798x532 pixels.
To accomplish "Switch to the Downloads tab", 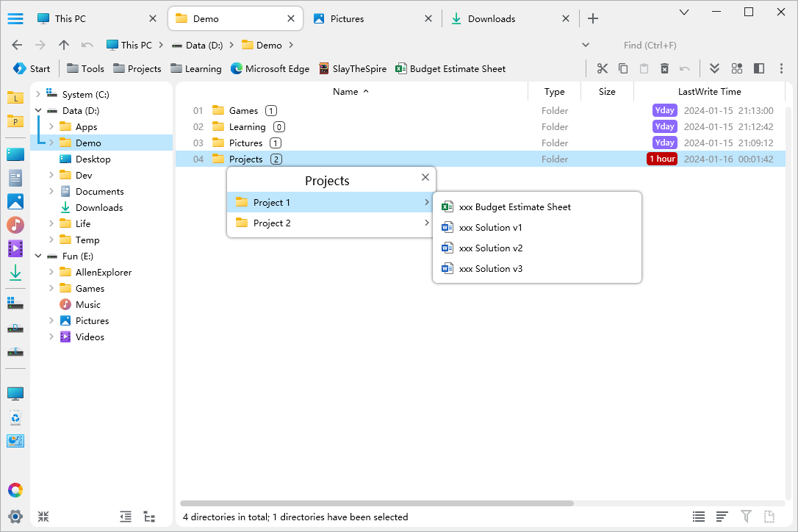I will click(492, 18).
